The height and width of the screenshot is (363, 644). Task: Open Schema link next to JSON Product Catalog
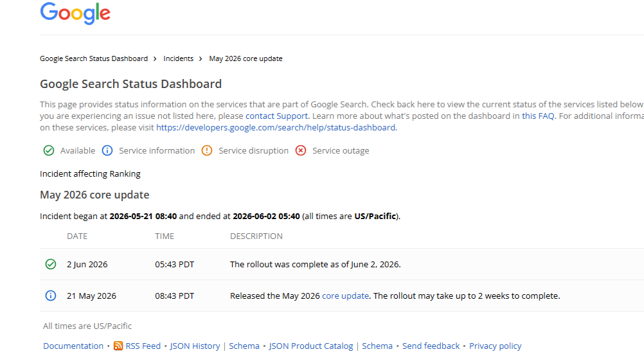(377, 346)
